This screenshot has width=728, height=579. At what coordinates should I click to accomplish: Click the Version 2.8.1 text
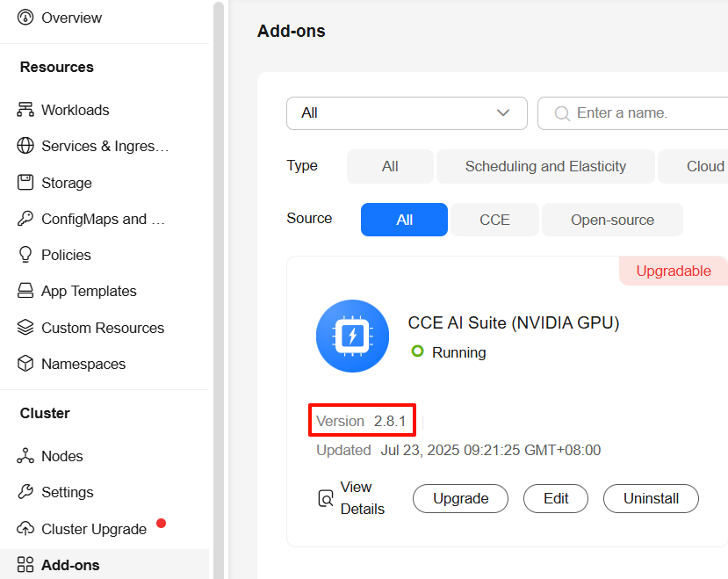pyautogui.click(x=361, y=421)
